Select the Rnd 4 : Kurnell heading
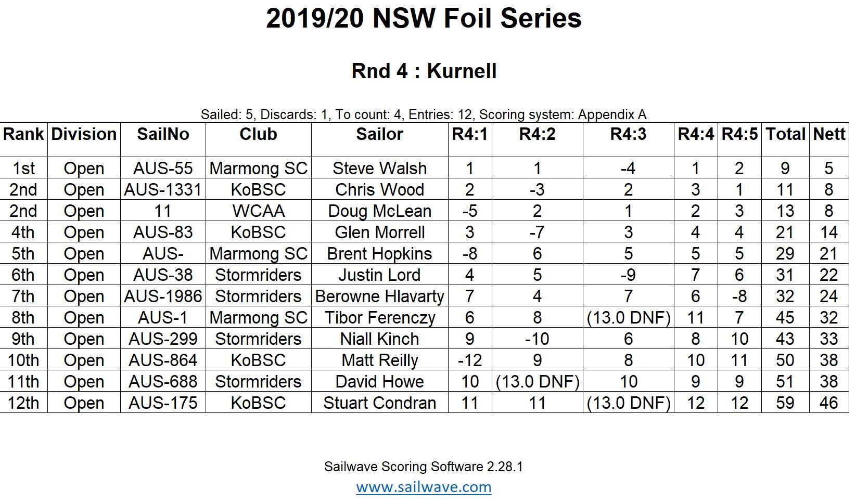Screen dimensions: 856x504 tap(424, 71)
